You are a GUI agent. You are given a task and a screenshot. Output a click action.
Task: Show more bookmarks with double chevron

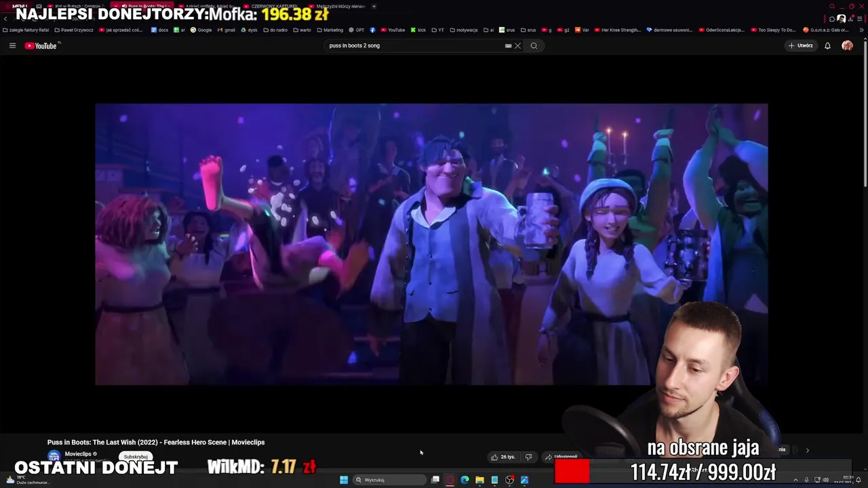coord(861,30)
